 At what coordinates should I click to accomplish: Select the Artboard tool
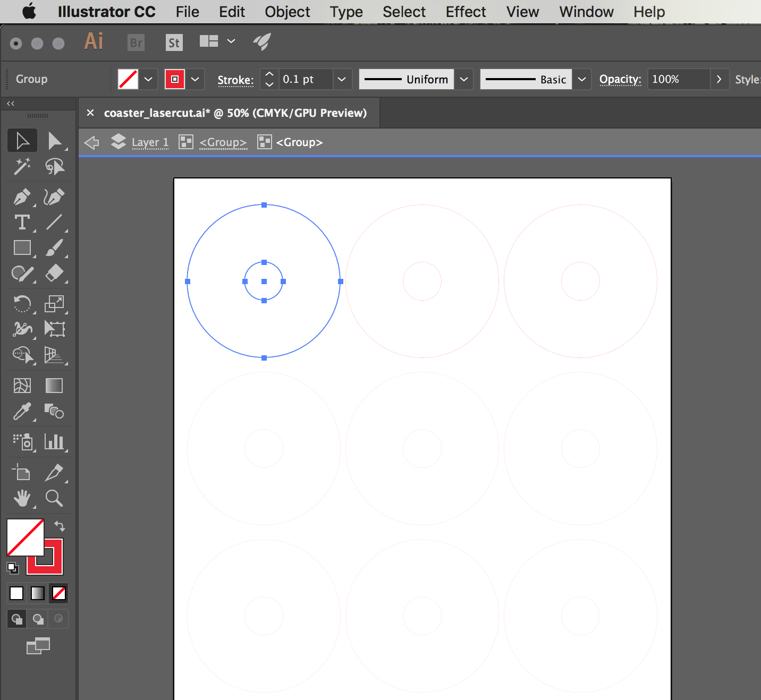coord(22,472)
